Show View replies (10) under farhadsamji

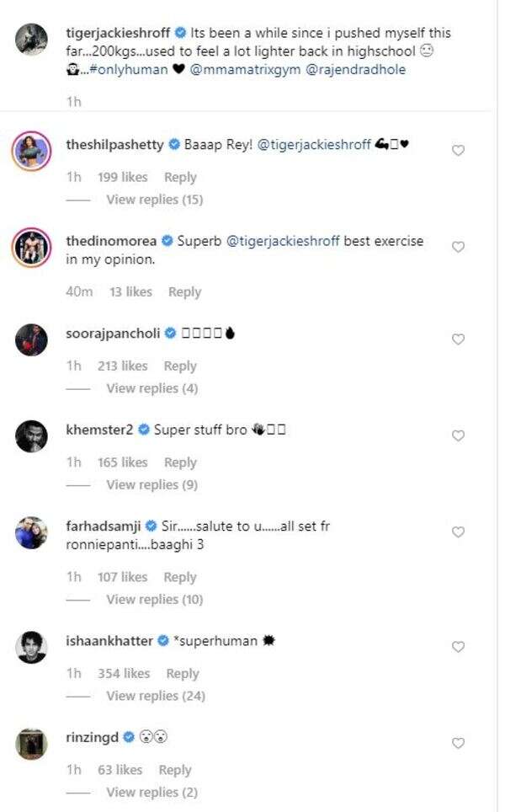155,600
